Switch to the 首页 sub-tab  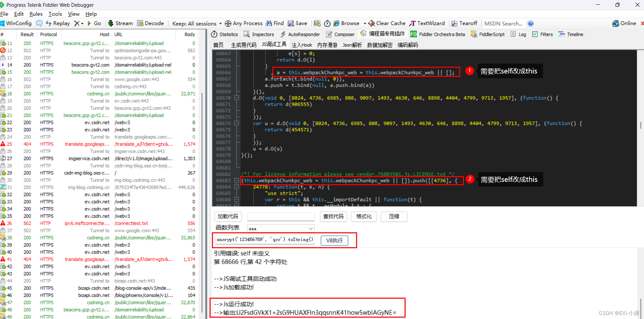click(218, 45)
